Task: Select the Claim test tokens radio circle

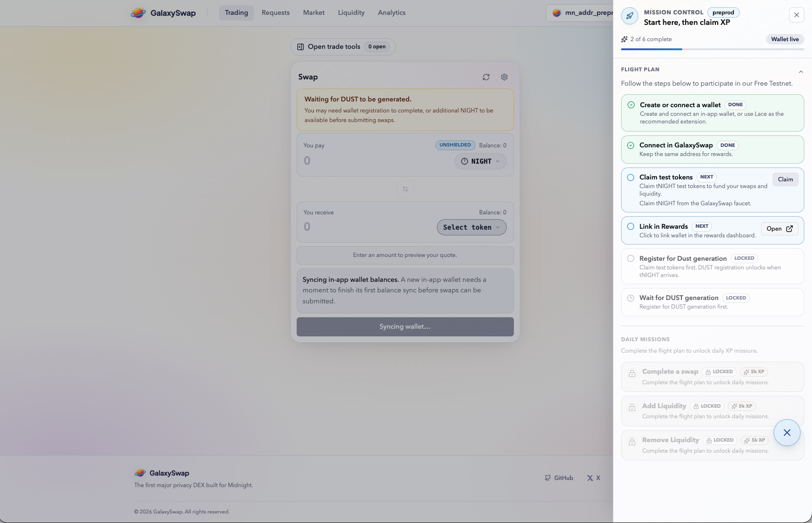Action: [x=631, y=178]
